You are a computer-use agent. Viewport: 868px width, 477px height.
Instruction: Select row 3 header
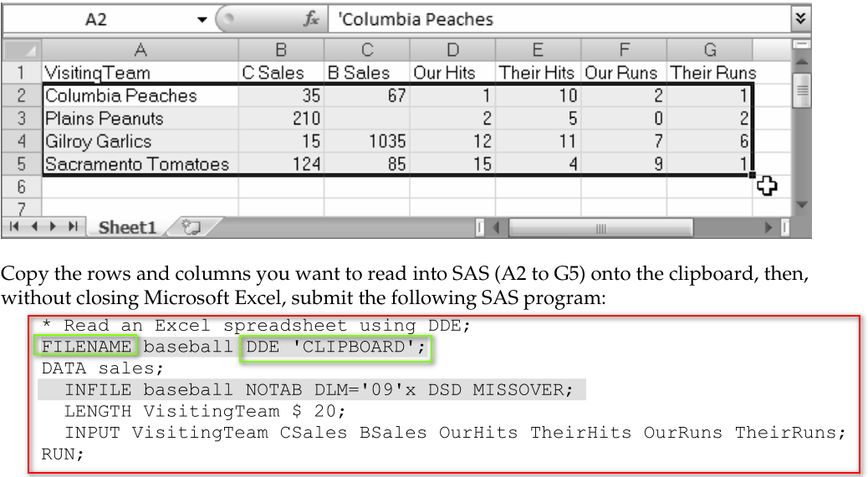tap(22, 119)
